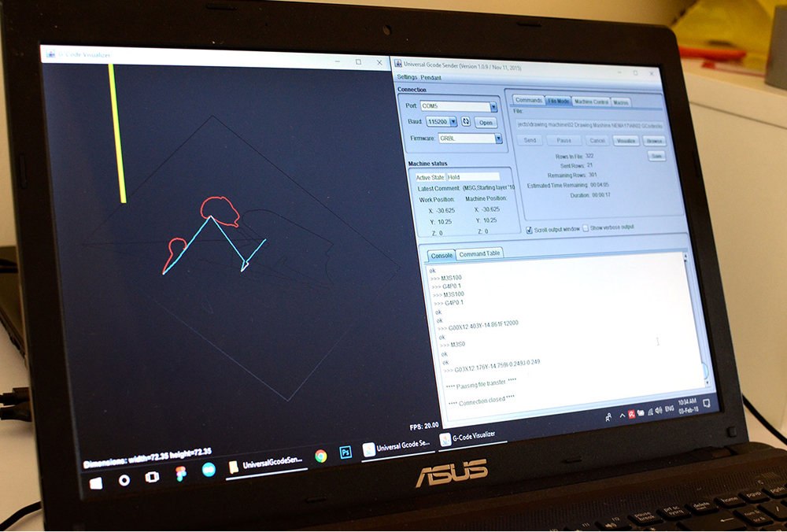The height and width of the screenshot is (532, 787).
Task: Select the File Mode tab
Action: click(558, 101)
